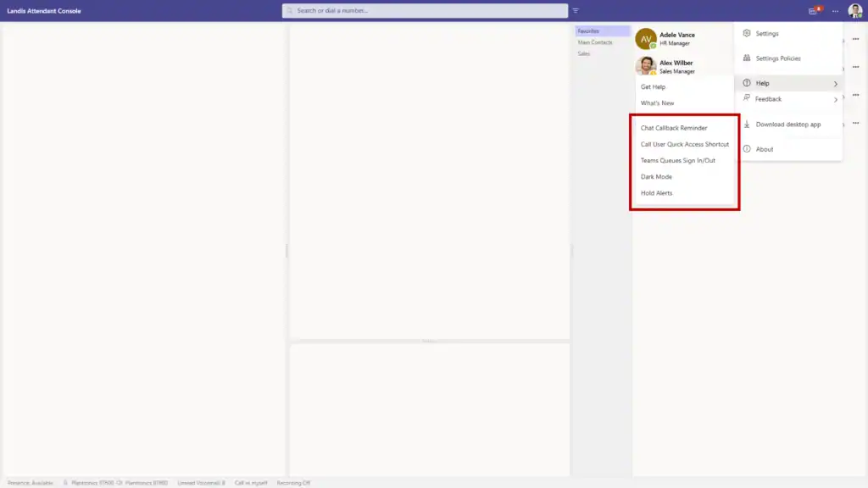
Task: Click the What's New link
Action: (x=655, y=102)
